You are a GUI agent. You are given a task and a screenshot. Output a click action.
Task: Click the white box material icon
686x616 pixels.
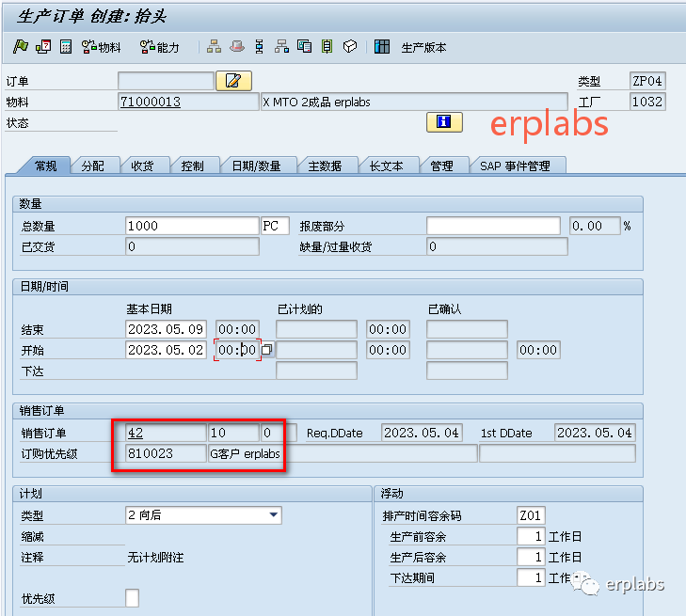pyautogui.click(x=350, y=46)
